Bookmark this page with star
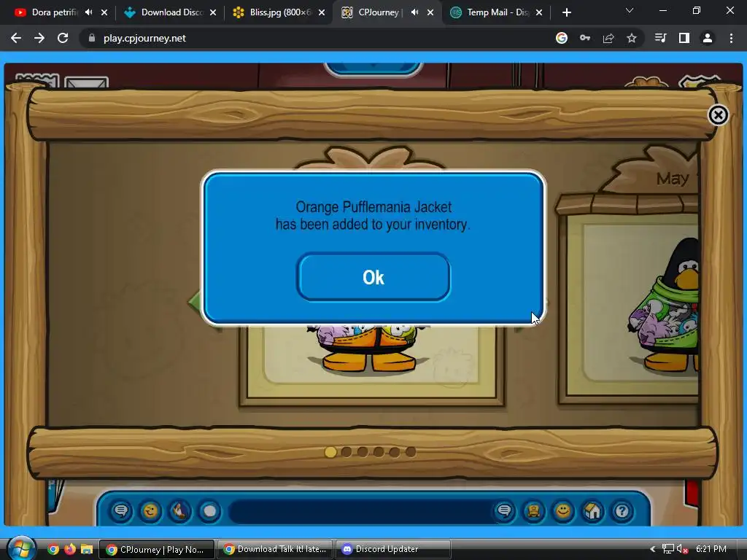747x560 pixels. pos(632,38)
